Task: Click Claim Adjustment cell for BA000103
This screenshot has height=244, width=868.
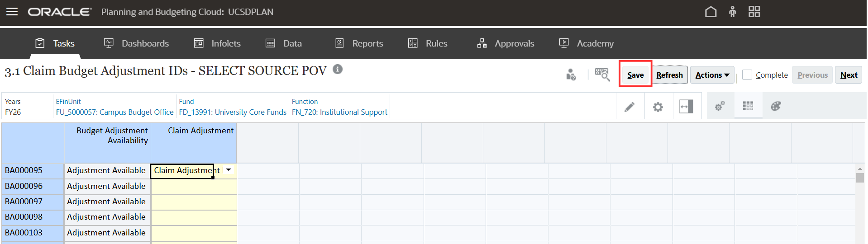Action: point(194,233)
